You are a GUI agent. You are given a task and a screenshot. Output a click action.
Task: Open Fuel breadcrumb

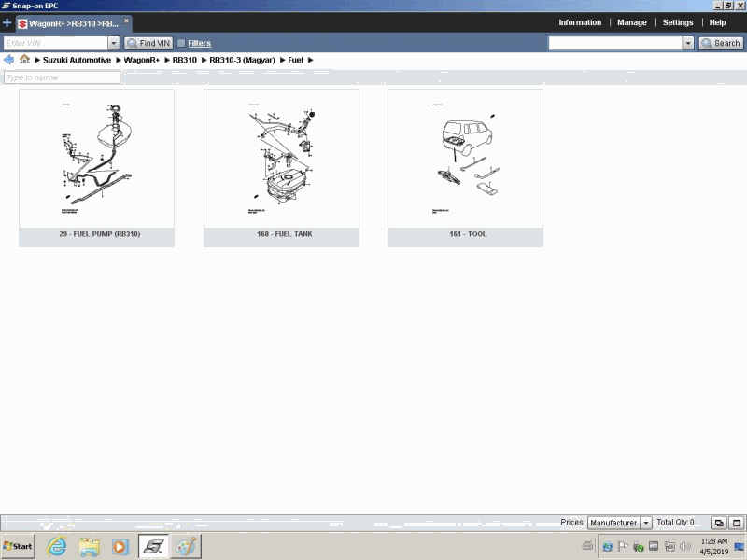pos(295,60)
